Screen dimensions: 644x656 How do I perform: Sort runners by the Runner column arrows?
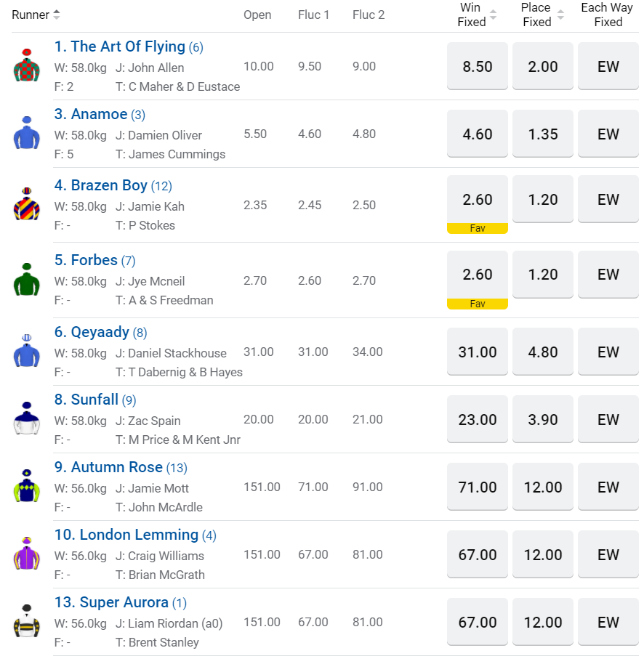click(x=57, y=15)
